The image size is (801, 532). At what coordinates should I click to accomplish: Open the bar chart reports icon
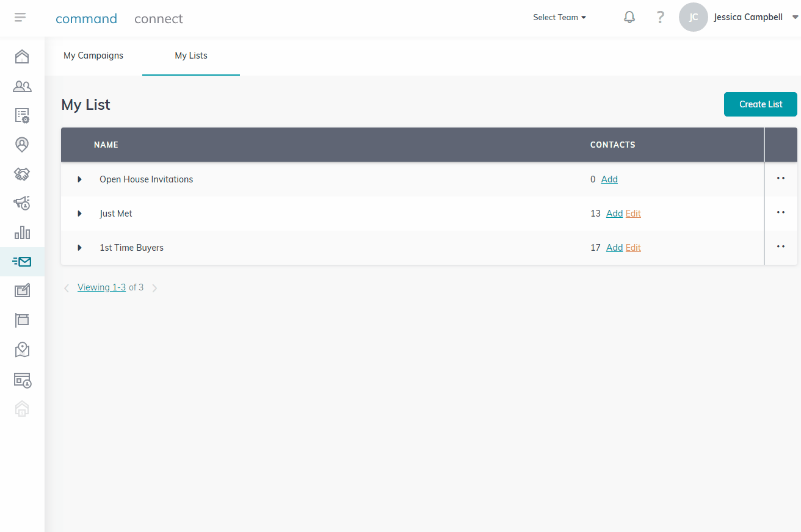pyautogui.click(x=22, y=232)
